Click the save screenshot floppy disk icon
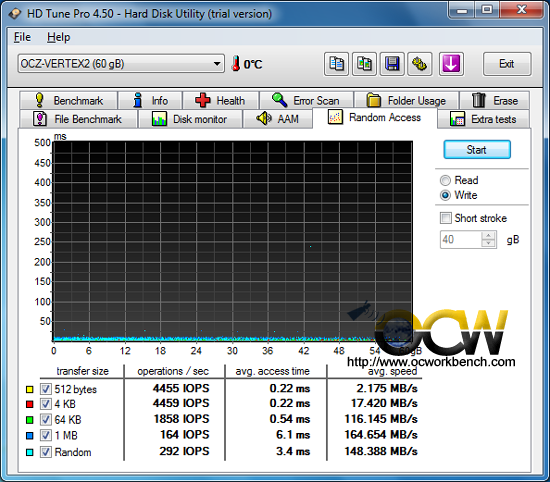The width and height of the screenshot is (550, 482). pyautogui.click(x=392, y=64)
